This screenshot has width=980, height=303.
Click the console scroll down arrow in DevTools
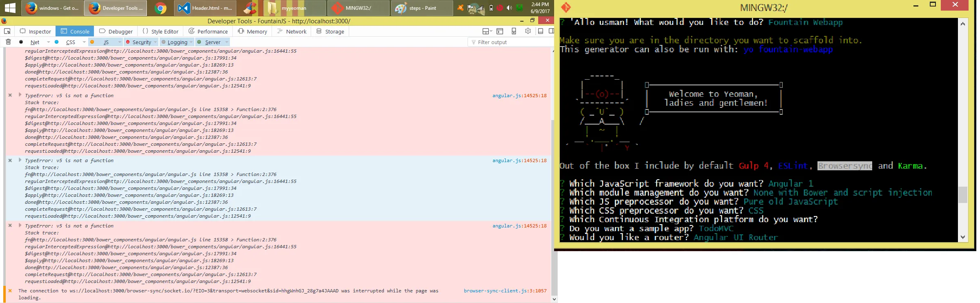[x=554, y=299]
